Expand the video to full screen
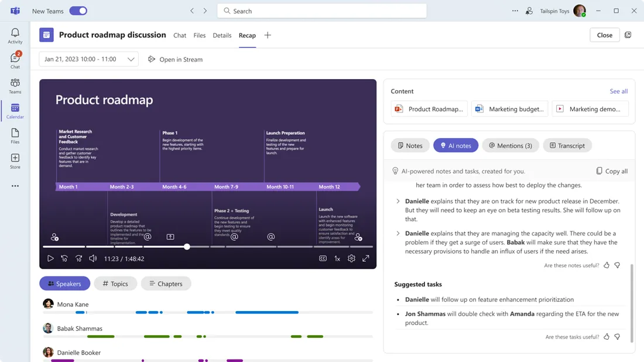 (x=366, y=258)
